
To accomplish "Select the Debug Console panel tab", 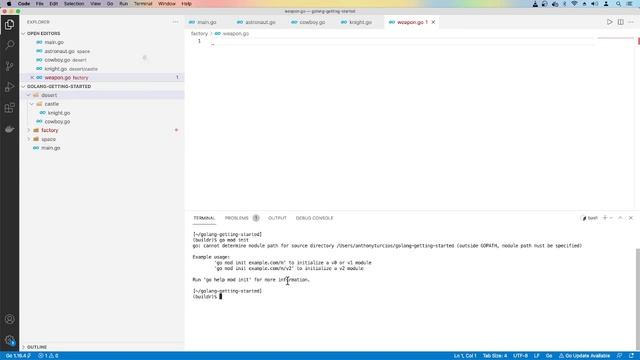I will [x=314, y=218].
